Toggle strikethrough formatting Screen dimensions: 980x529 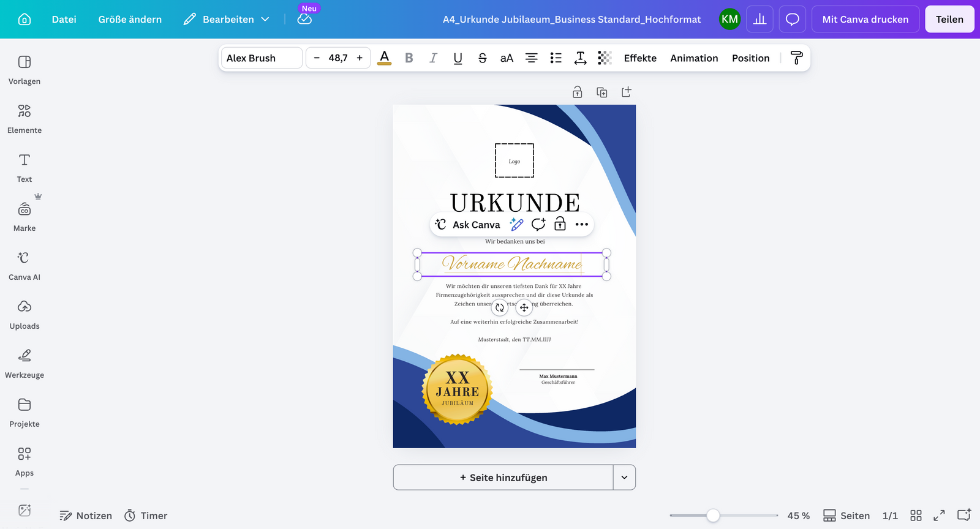(483, 58)
